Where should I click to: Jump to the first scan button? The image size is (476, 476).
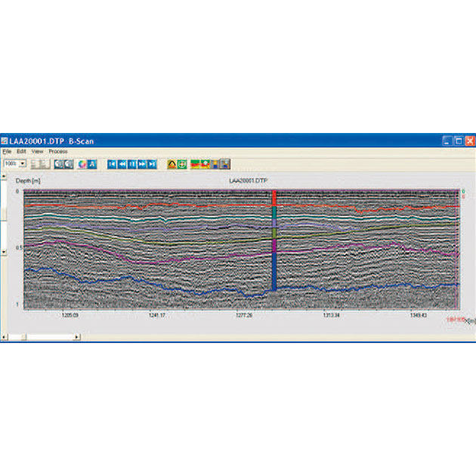tap(111, 164)
